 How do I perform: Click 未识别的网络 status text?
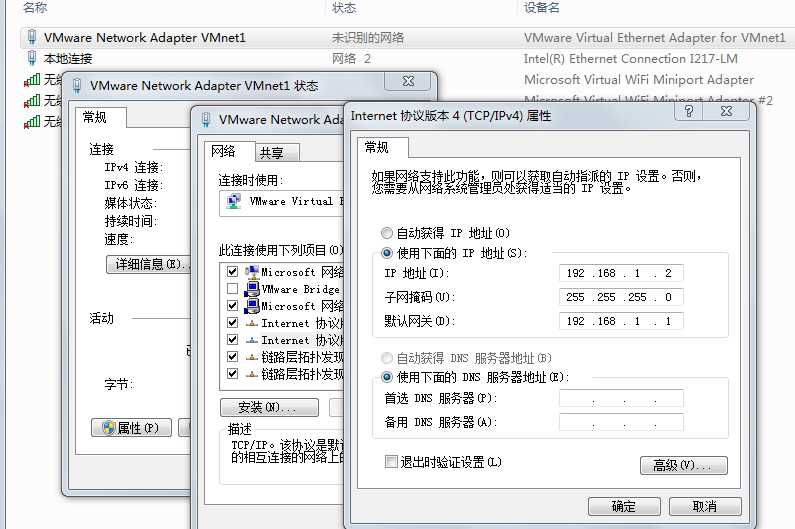pos(368,38)
